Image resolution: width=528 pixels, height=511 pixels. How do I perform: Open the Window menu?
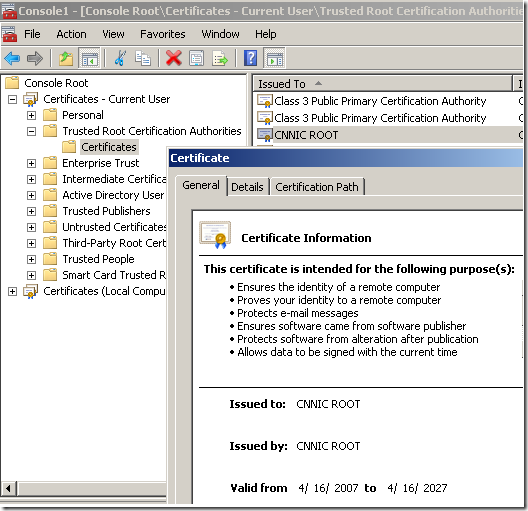(220, 34)
